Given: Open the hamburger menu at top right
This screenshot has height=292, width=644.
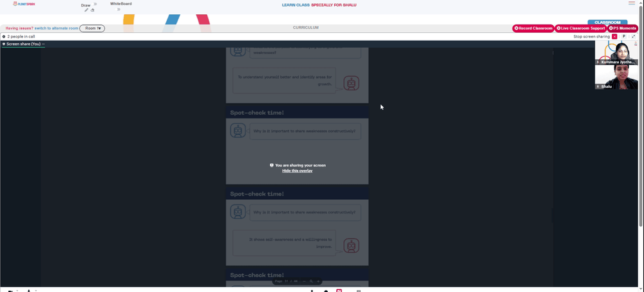Looking at the screenshot, I should [x=632, y=3].
